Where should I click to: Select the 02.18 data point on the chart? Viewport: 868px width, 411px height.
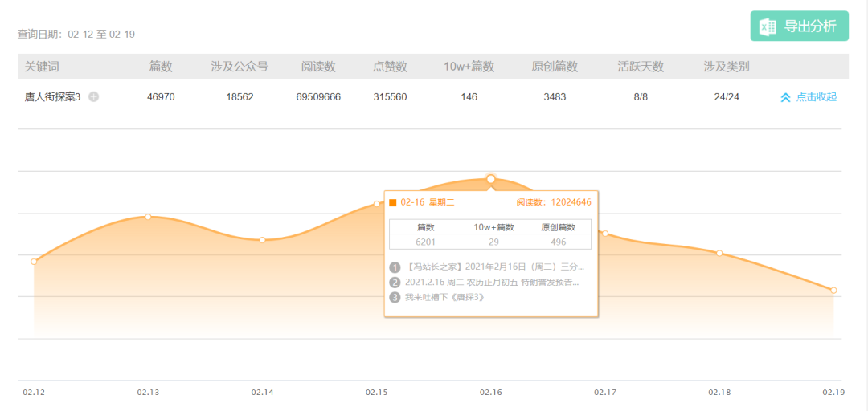[x=719, y=253]
